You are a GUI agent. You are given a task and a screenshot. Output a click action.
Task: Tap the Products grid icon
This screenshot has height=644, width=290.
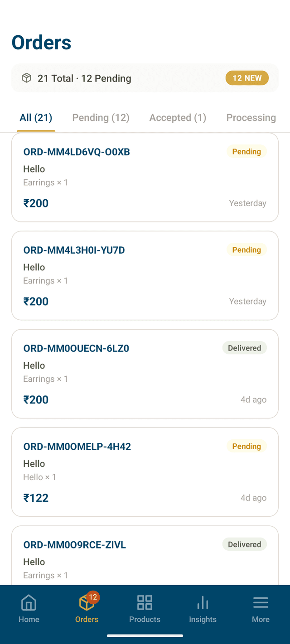(145, 602)
